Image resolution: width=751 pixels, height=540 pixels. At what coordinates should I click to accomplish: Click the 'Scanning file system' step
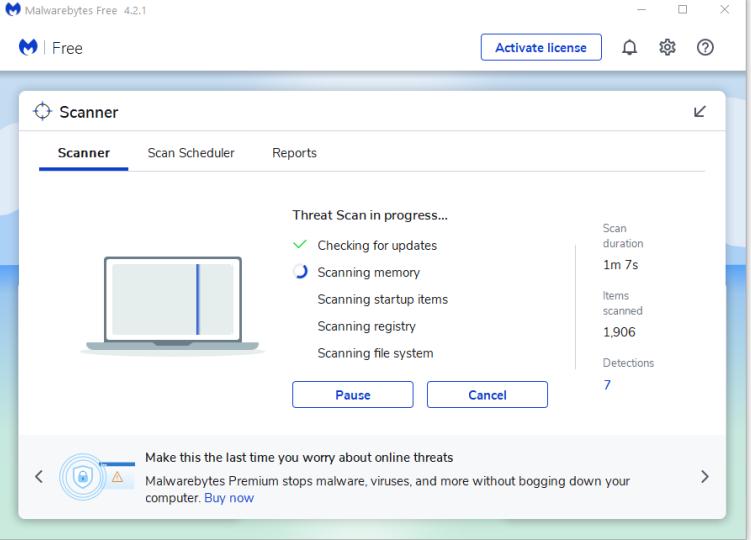(375, 353)
